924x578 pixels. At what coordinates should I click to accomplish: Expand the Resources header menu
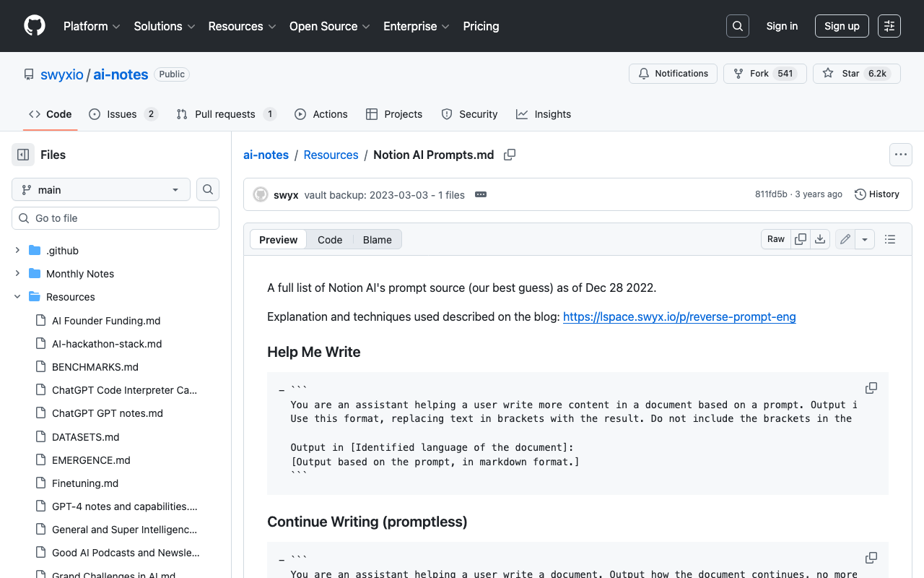coord(242,26)
